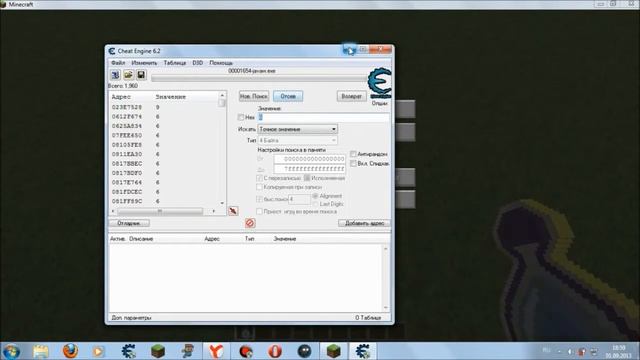
Task: Click the red arrow copy-to-address-list icon
Action: (233, 211)
